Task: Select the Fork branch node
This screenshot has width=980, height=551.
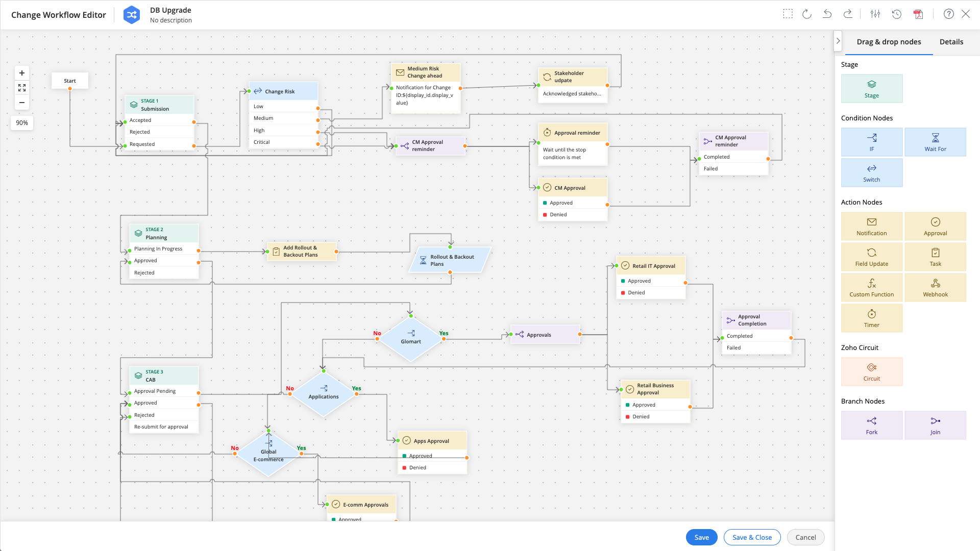Action: pyautogui.click(x=872, y=425)
